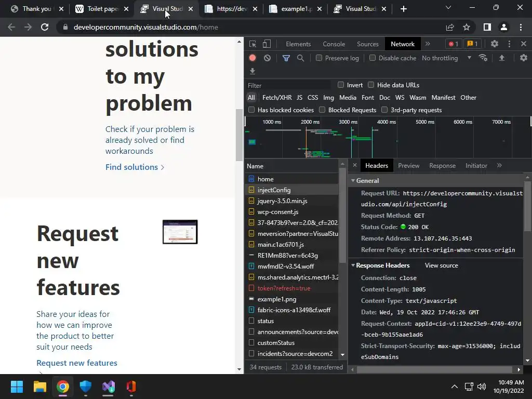
Task: Check Hide data URLs checkbox
Action: tap(371, 85)
